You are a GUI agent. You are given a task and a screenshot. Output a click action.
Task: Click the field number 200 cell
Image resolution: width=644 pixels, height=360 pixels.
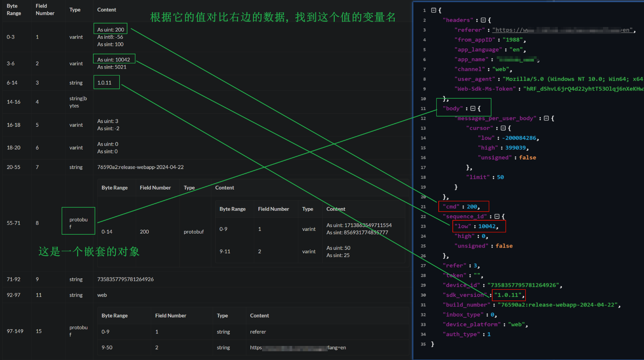click(x=145, y=232)
